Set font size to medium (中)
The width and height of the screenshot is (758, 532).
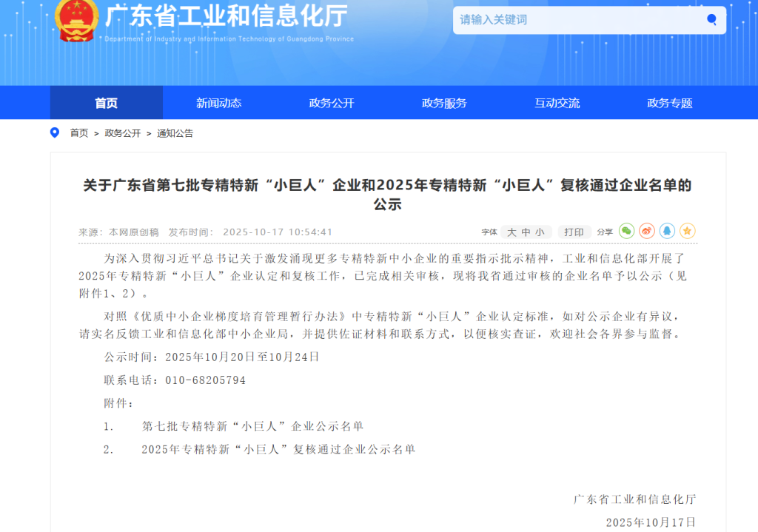526,232
